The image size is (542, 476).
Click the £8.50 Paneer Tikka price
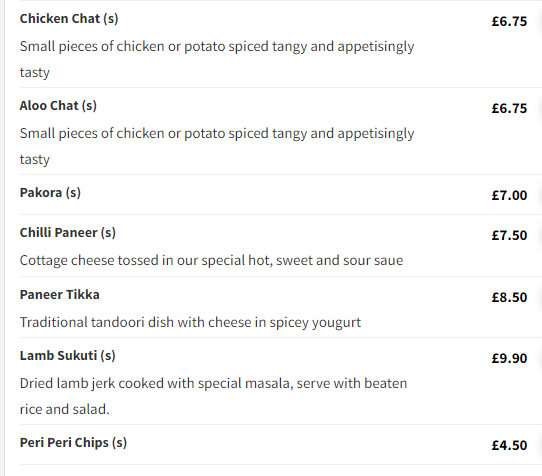(x=509, y=298)
